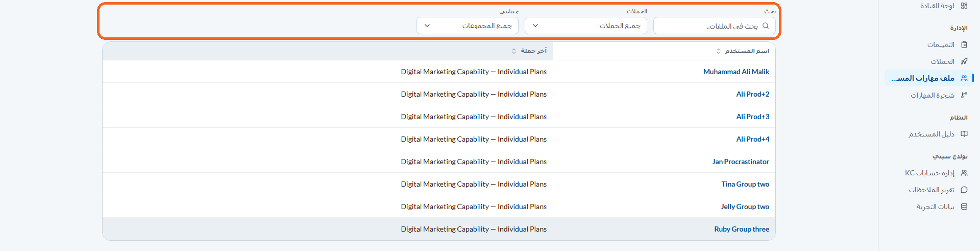Click the users icon for إدارة حسابات KC
The width and height of the screenshot is (980, 251).
coord(964,173)
